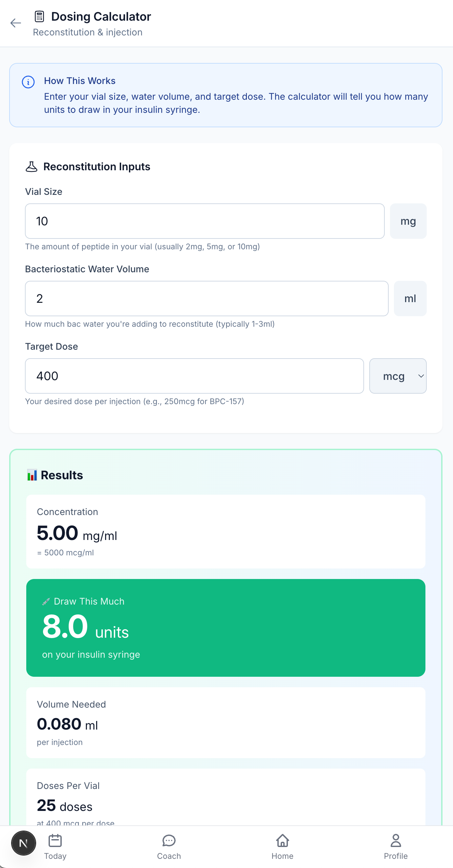Switch to the Today tab

[55, 844]
